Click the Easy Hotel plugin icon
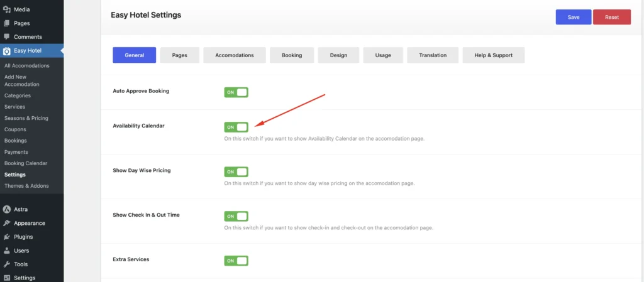 coord(7,51)
